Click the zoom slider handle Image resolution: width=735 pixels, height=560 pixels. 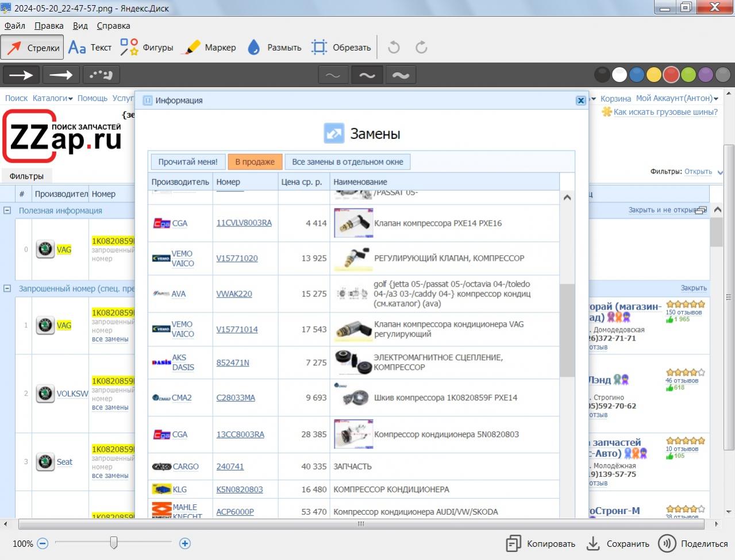click(114, 543)
